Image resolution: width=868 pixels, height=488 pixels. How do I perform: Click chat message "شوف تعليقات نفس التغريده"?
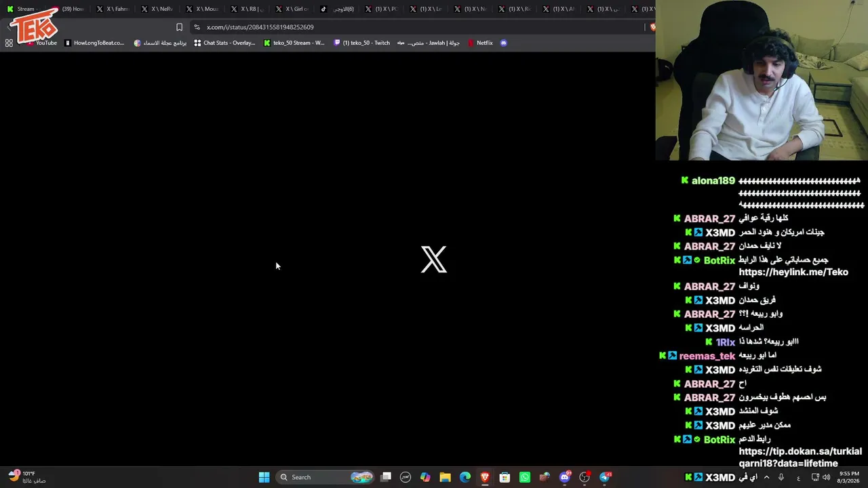pos(780,369)
